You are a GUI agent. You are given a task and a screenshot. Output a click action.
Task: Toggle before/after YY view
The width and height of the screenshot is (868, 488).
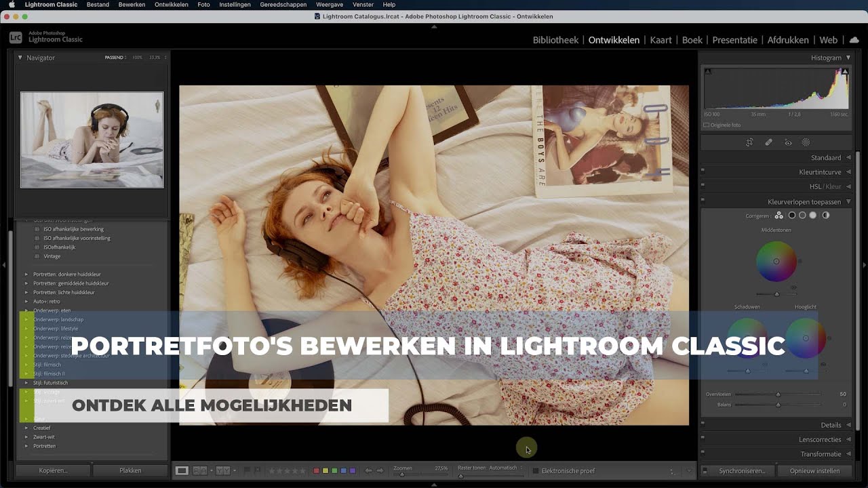[223, 470]
